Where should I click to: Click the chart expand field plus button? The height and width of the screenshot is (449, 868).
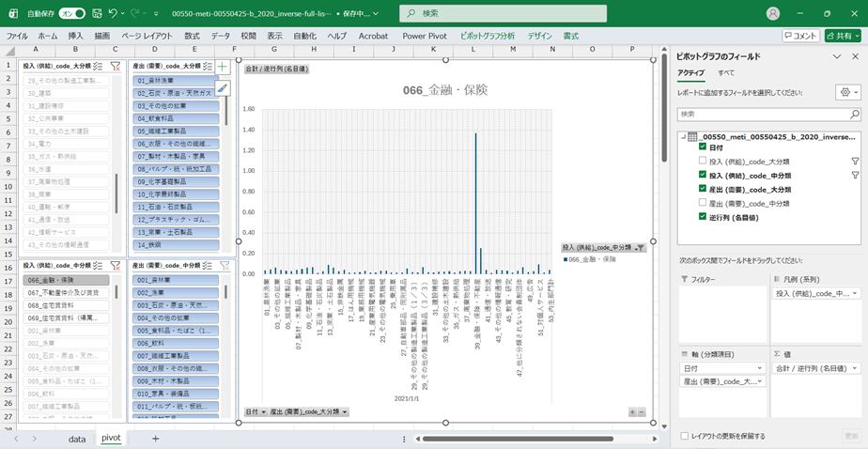632,412
